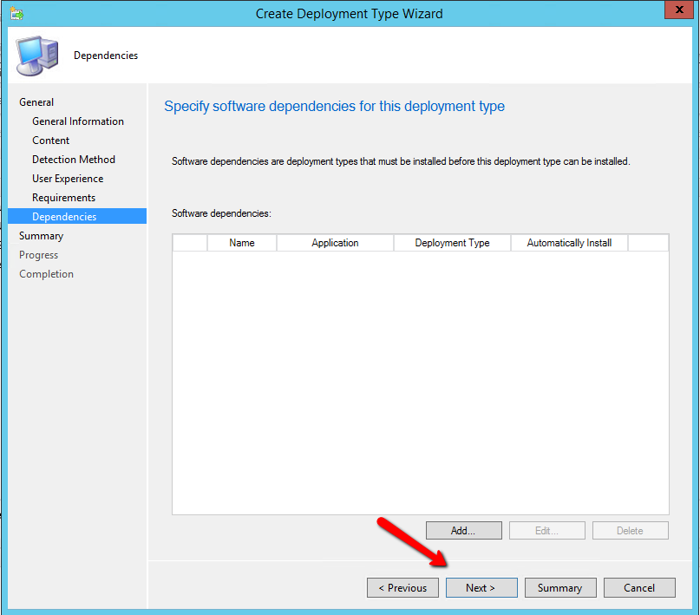Click the Automatically Install column header
This screenshot has height=615, width=700.
pos(569,243)
